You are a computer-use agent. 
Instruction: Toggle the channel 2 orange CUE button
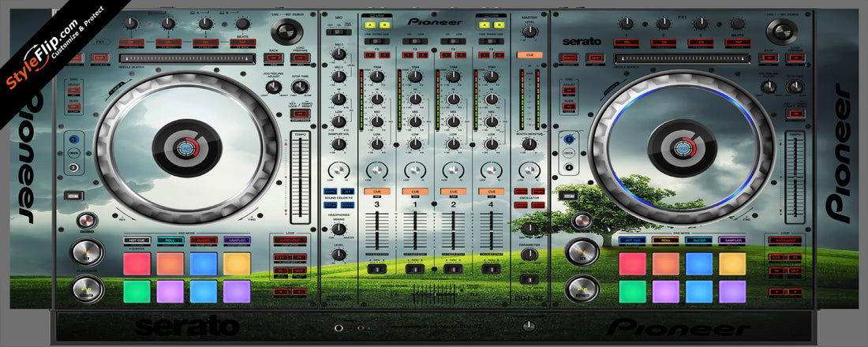(454, 192)
